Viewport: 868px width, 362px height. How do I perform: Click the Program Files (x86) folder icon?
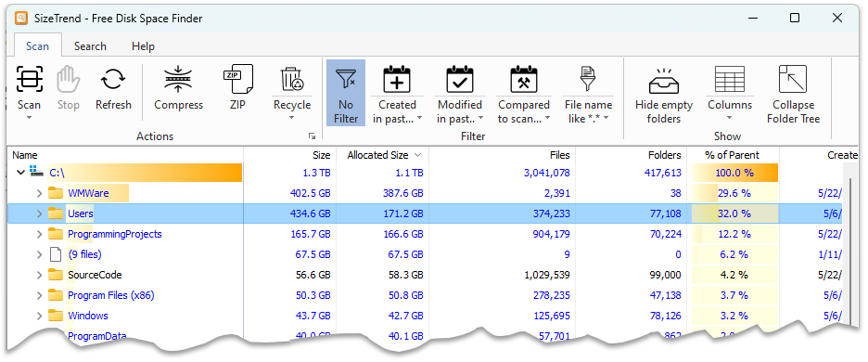click(56, 295)
